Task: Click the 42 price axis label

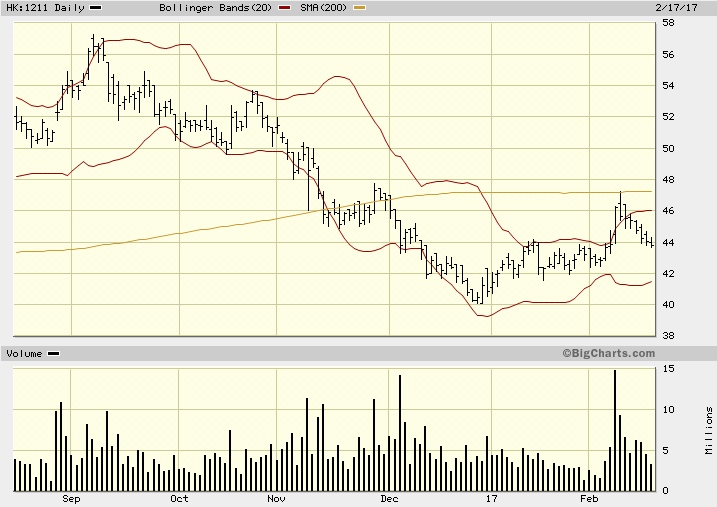Action: click(668, 273)
